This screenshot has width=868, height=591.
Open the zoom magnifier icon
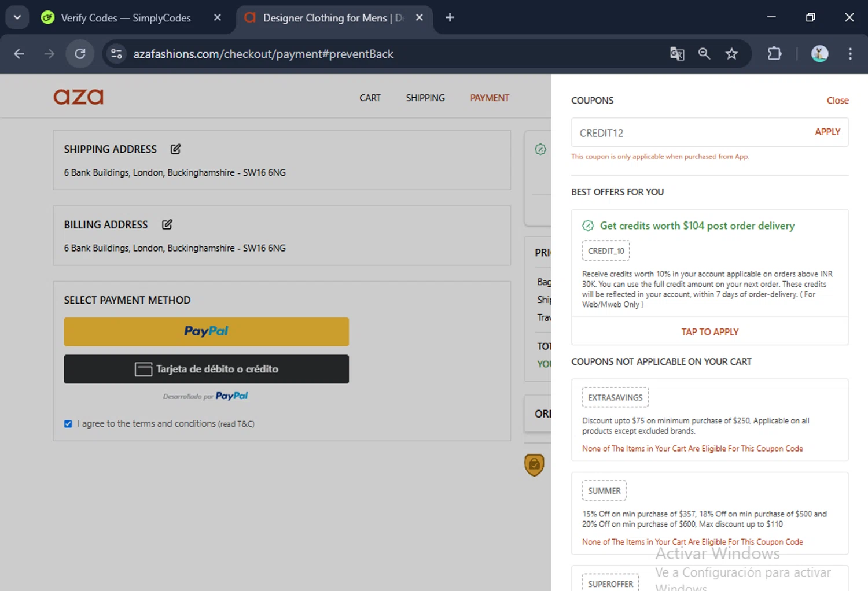click(x=704, y=54)
